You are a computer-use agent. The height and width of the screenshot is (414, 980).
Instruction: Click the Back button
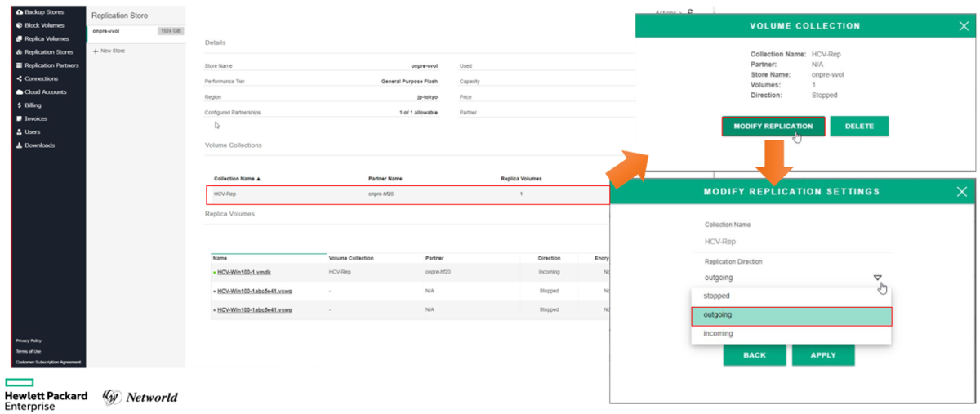tap(755, 355)
